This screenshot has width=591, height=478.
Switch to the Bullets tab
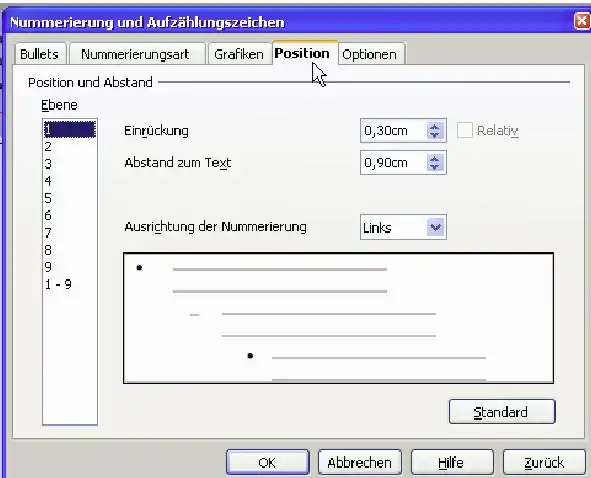pyautogui.click(x=40, y=54)
